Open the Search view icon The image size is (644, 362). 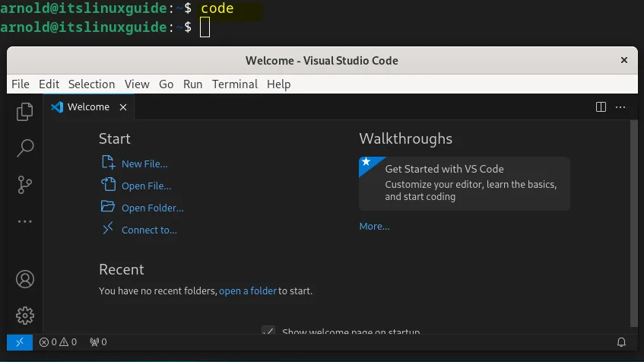[x=24, y=148]
